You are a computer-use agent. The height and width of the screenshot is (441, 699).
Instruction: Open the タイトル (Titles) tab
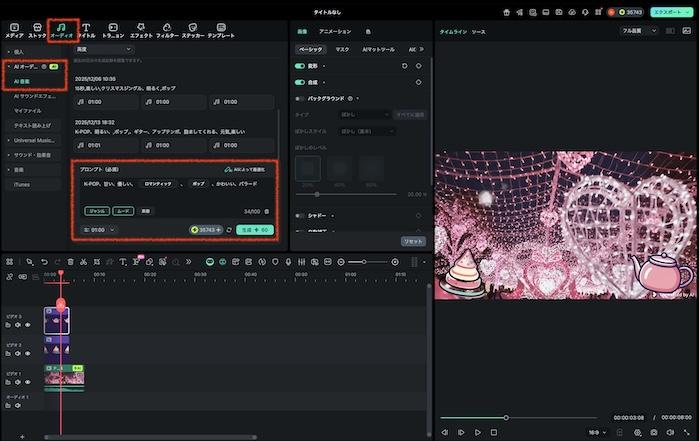tap(86, 31)
